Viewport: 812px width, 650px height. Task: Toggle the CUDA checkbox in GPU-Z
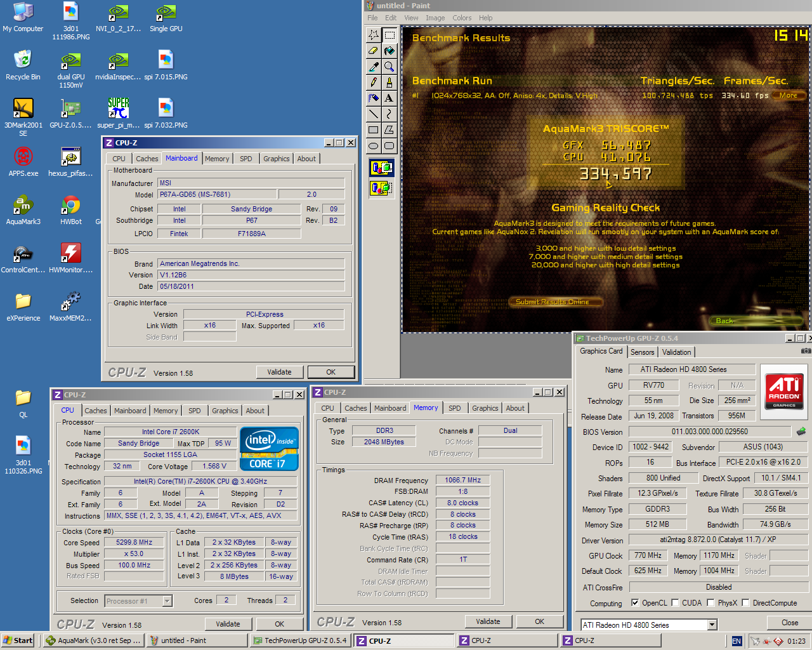click(x=675, y=602)
